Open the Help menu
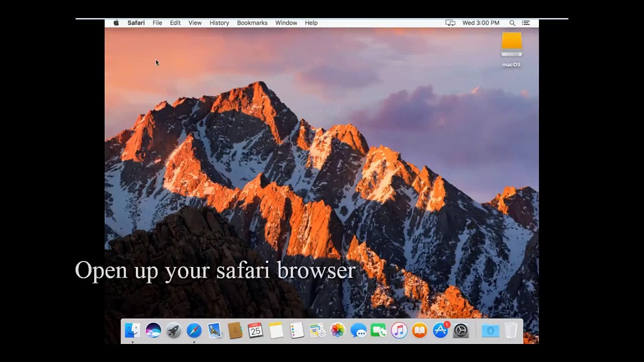This screenshot has height=362, width=644. (x=311, y=23)
